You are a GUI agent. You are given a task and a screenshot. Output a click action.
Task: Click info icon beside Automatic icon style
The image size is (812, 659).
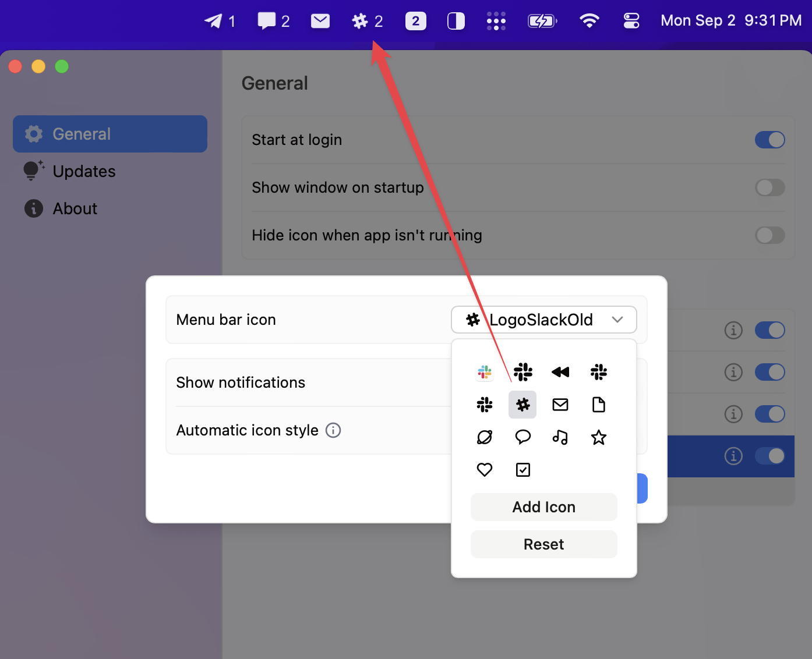point(333,430)
